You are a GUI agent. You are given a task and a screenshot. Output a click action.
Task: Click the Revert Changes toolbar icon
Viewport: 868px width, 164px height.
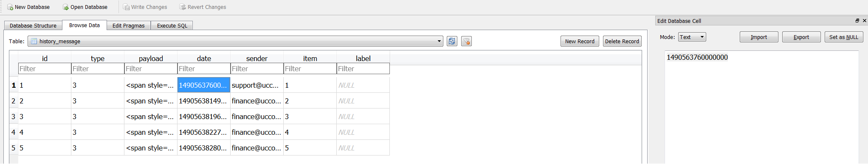pyautogui.click(x=183, y=7)
